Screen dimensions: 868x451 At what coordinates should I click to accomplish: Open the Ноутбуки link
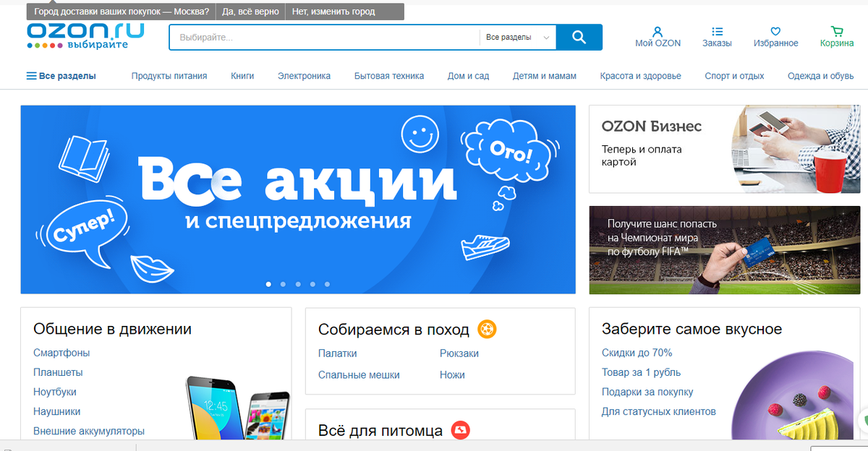tap(55, 392)
